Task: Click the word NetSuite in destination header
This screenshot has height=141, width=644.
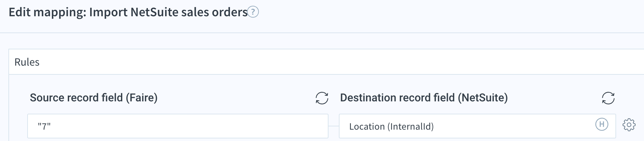Action: coord(483,97)
